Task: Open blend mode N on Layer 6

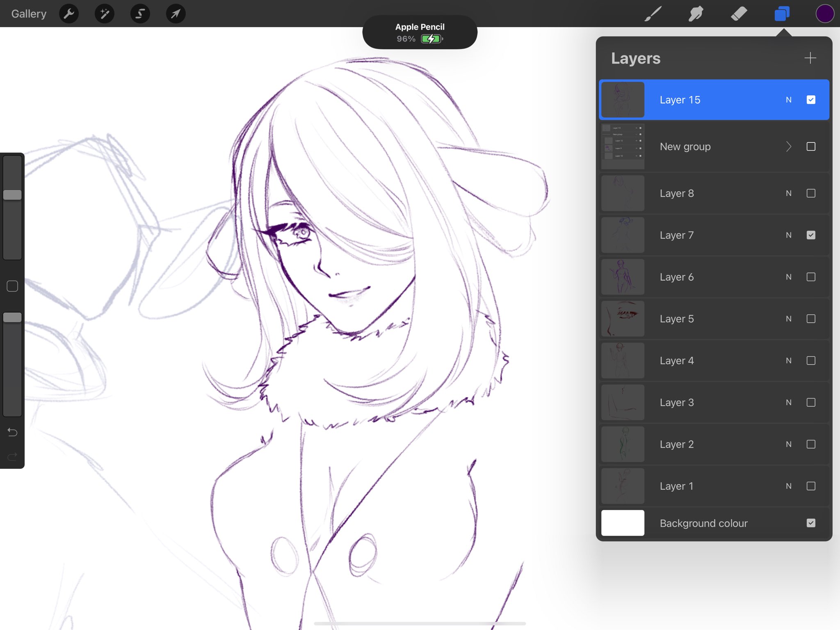Action: (x=788, y=277)
